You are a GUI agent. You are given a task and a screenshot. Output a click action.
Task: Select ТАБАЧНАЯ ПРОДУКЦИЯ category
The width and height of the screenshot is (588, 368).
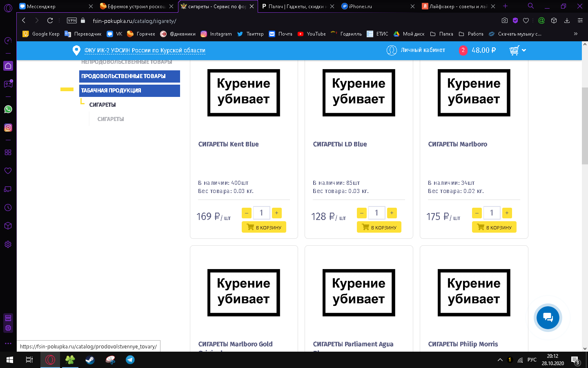129,90
